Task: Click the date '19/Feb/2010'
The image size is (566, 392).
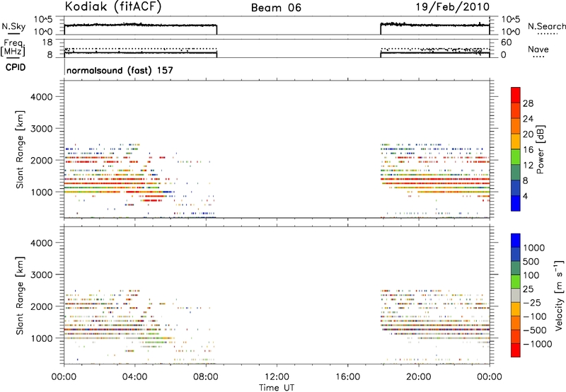Action: tap(453, 6)
